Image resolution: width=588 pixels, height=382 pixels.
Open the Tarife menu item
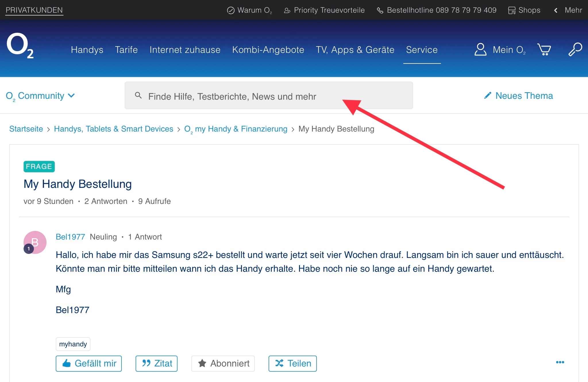pyautogui.click(x=126, y=50)
